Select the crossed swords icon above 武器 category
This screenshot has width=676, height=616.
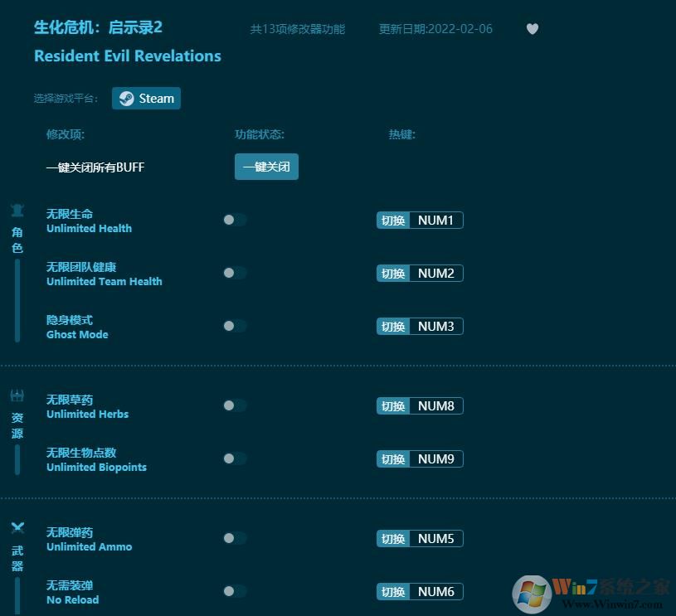point(17,527)
